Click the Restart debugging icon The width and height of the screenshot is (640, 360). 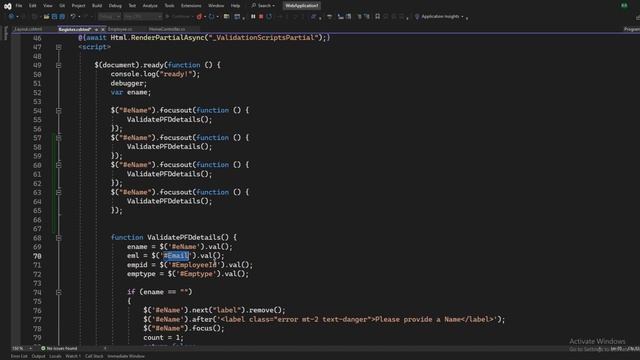pyautogui.click(x=269, y=17)
